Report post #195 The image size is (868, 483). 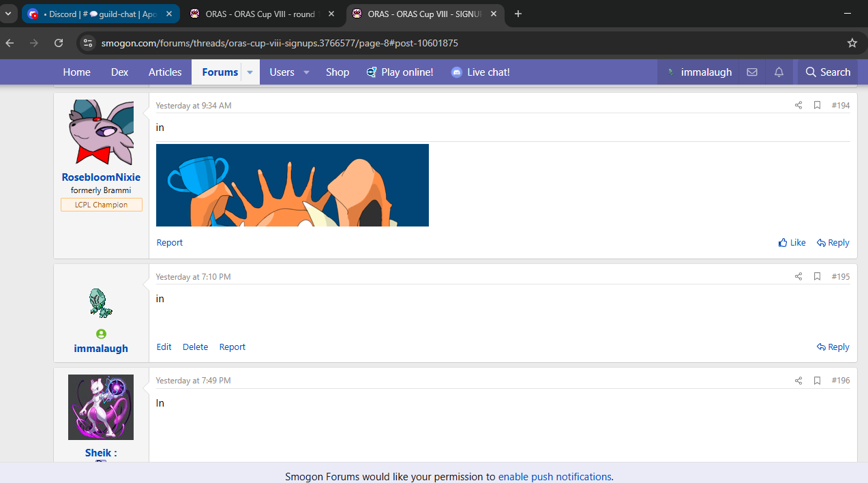pyautogui.click(x=232, y=347)
